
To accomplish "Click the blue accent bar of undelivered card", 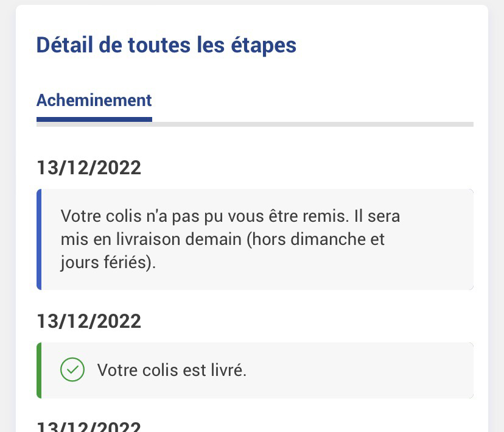I will coord(39,239).
